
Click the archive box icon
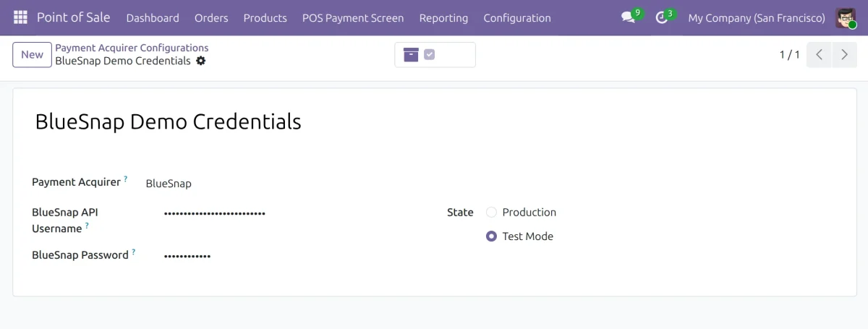[412, 55]
